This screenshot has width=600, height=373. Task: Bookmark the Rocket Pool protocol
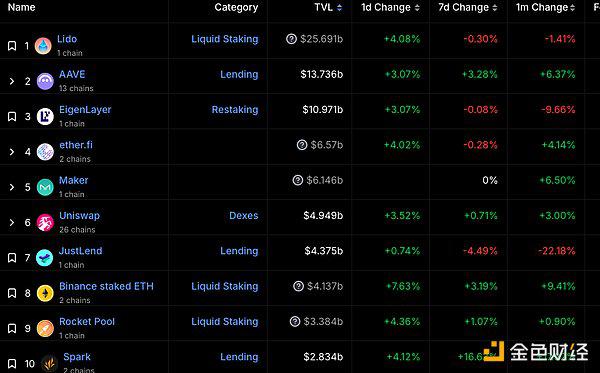pos(12,328)
